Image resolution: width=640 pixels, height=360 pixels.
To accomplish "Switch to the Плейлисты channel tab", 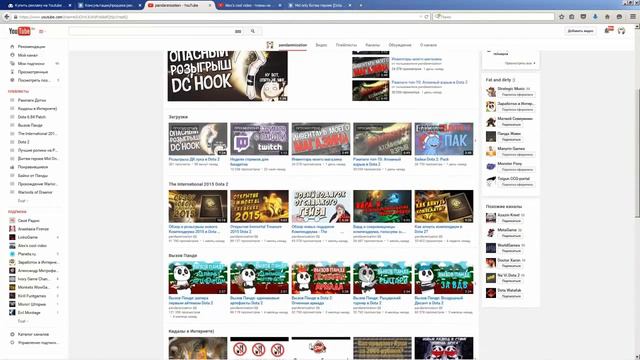I will 346,45.
